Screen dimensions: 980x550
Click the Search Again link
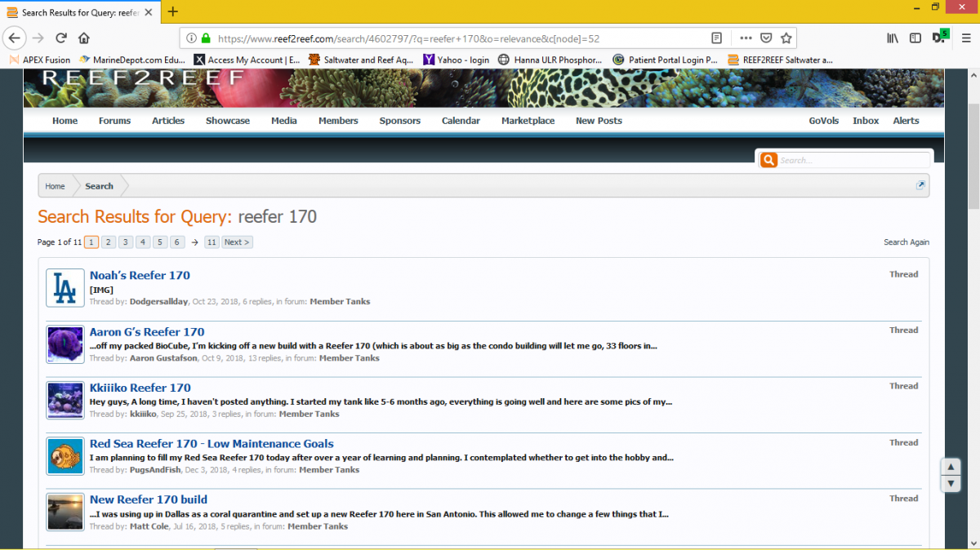click(x=906, y=242)
